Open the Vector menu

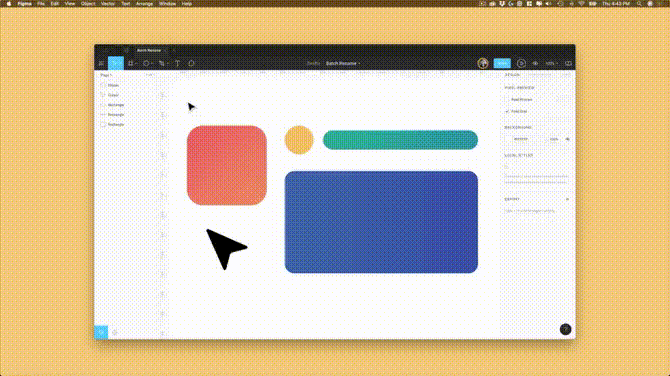click(x=108, y=3)
